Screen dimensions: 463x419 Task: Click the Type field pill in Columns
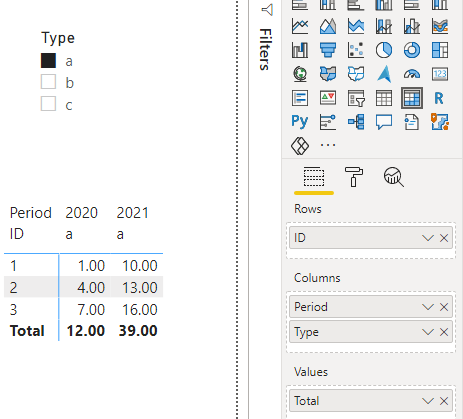coord(371,332)
